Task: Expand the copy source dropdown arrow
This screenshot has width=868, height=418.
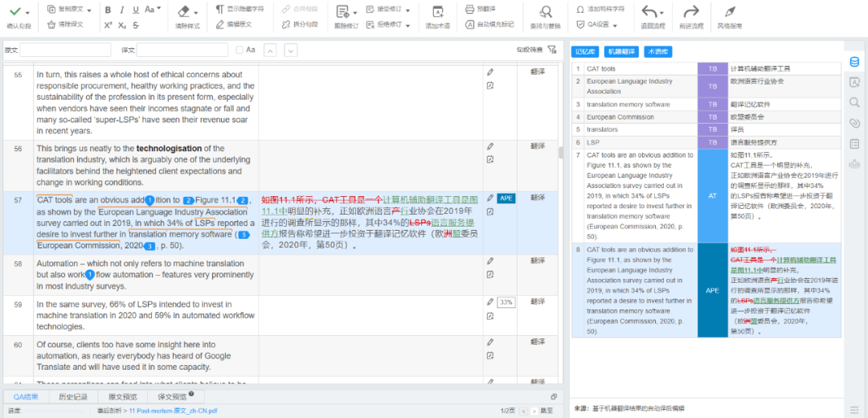Action: [x=88, y=10]
